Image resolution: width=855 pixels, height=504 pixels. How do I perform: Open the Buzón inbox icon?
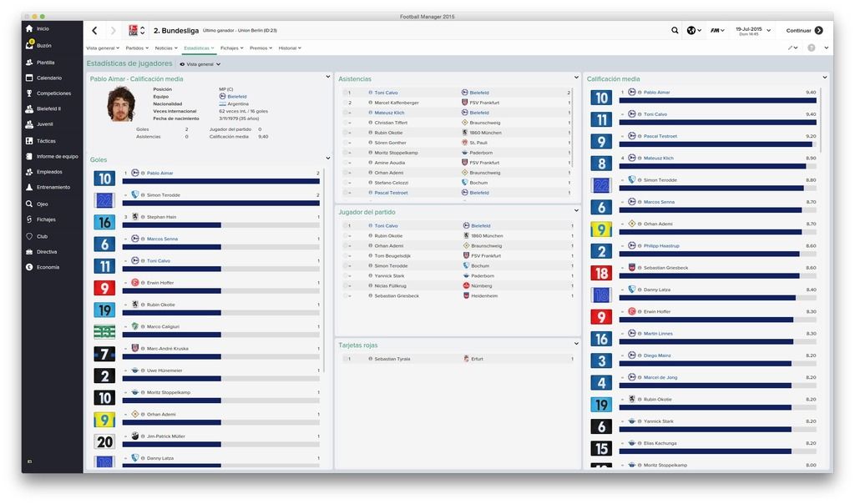[x=29, y=45]
